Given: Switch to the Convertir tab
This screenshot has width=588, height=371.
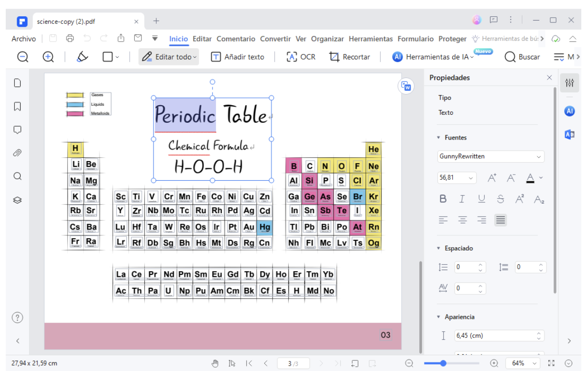Looking at the screenshot, I should [x=275, y=39].
